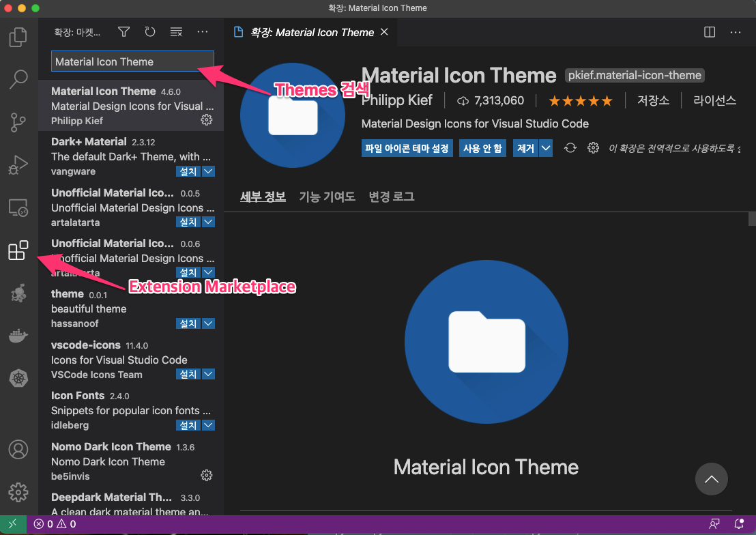Open the Search view in activity bar
Viewport: 756px width, 535px height.
pos(18,79)
